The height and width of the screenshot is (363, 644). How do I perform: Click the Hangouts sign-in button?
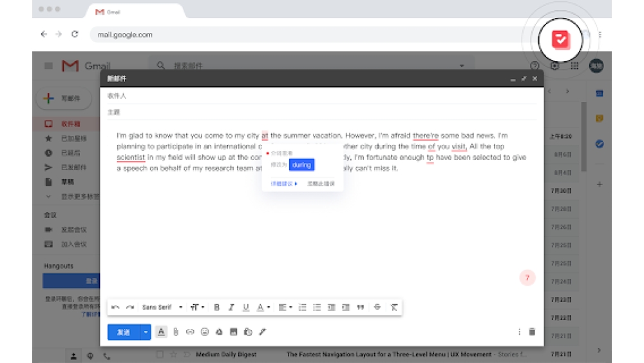[x=71, y=280]
